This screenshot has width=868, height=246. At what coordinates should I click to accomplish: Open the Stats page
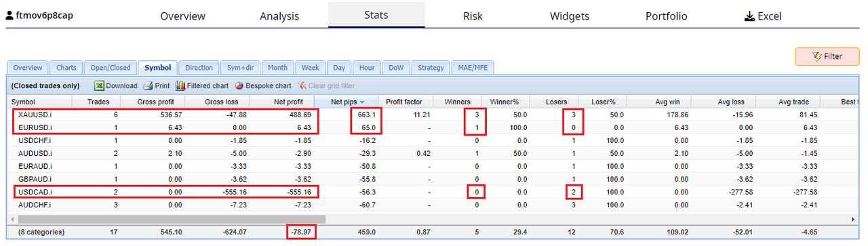coord(376,15)
